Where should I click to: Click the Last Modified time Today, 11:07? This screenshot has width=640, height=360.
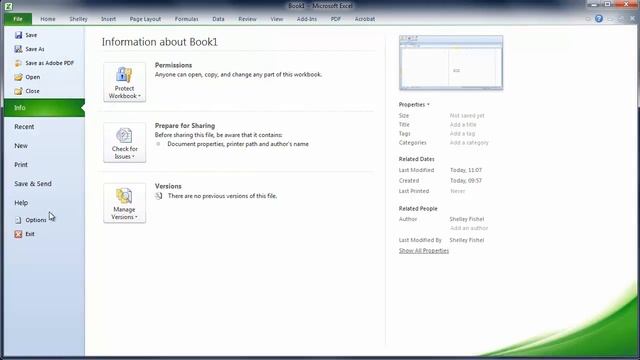click(466, 170)
